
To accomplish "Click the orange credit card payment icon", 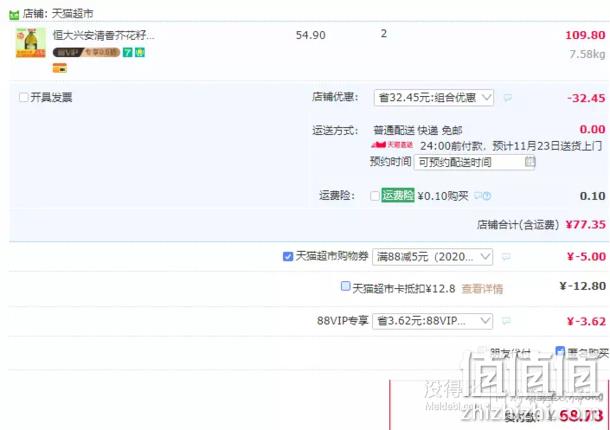I will (x=60, y=68).
